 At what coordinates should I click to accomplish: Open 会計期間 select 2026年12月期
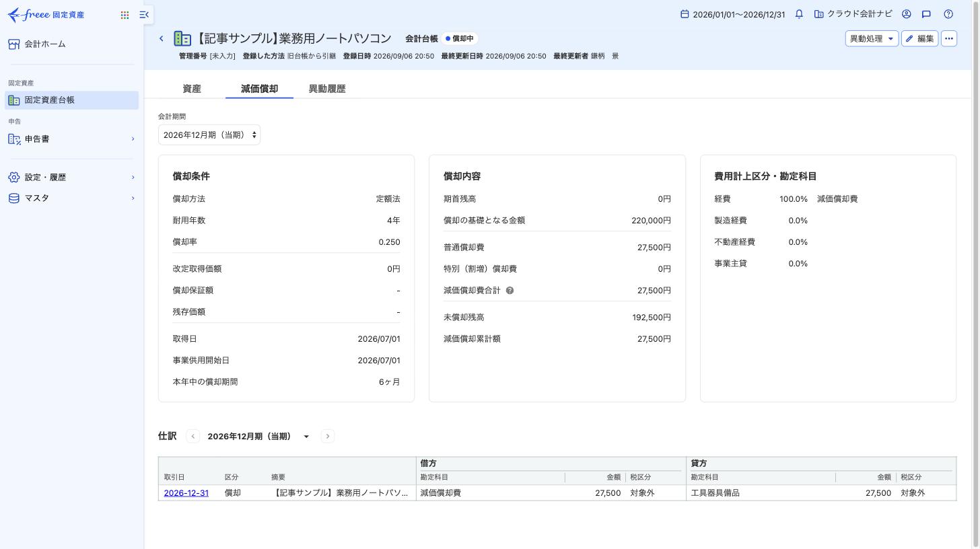coord(209,135)
